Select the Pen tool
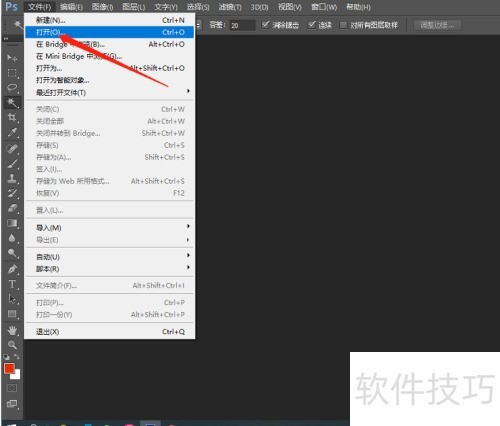Image resolution: width=500 pixels, height=426 pixels. (12, 269)
